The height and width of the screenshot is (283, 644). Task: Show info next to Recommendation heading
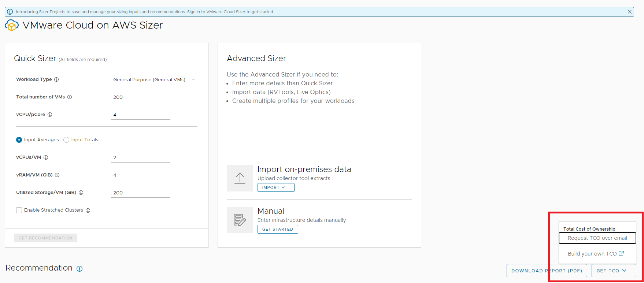coord(79,269)
